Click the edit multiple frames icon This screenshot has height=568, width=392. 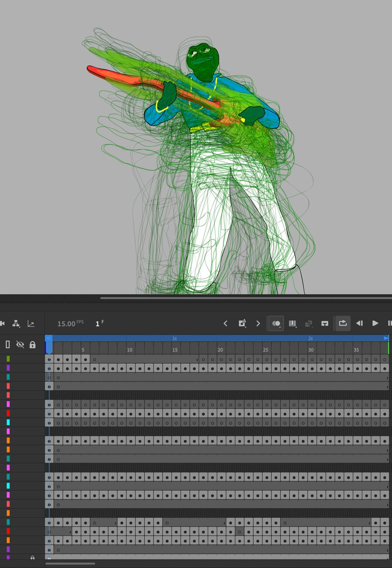tap(293, 323)
